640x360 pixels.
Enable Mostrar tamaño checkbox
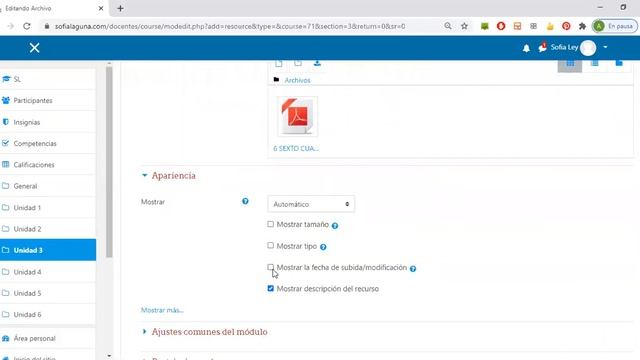click(x=271, y=224)
